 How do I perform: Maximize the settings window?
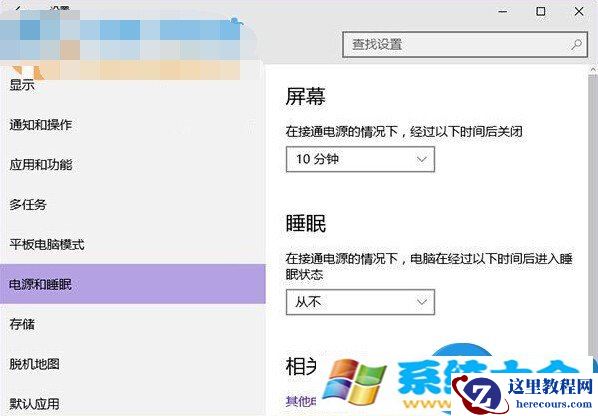click(540, 11)
